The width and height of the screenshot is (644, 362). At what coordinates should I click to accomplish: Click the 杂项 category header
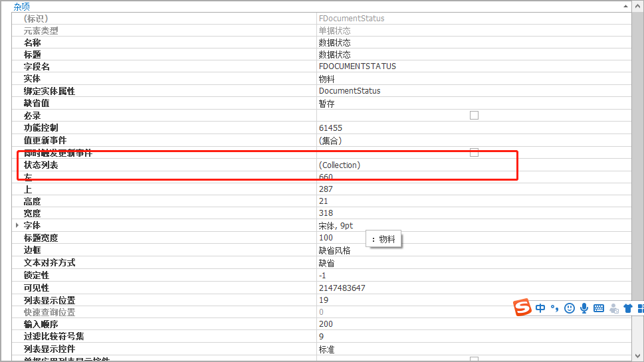point(22,7)
